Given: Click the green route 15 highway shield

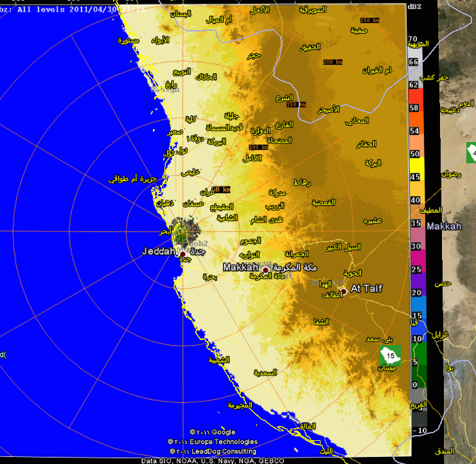Looking at the screenshot, I should [390, 355].
